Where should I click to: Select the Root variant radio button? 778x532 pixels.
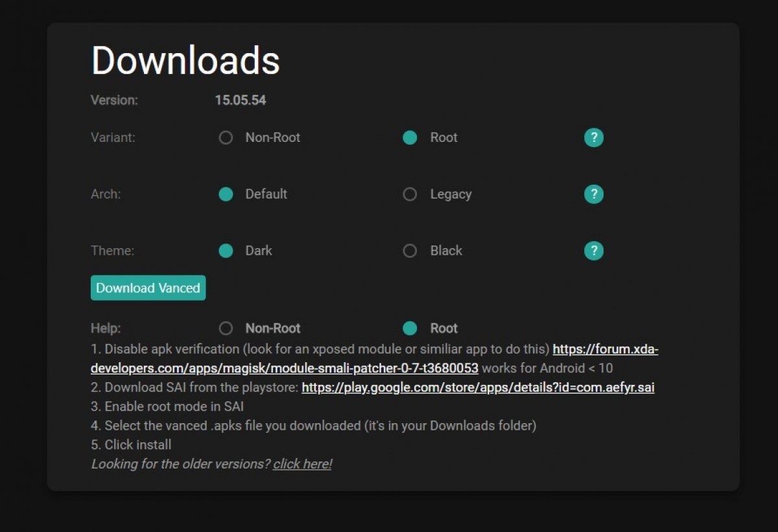pyautogui.click(x=410, y=137)
